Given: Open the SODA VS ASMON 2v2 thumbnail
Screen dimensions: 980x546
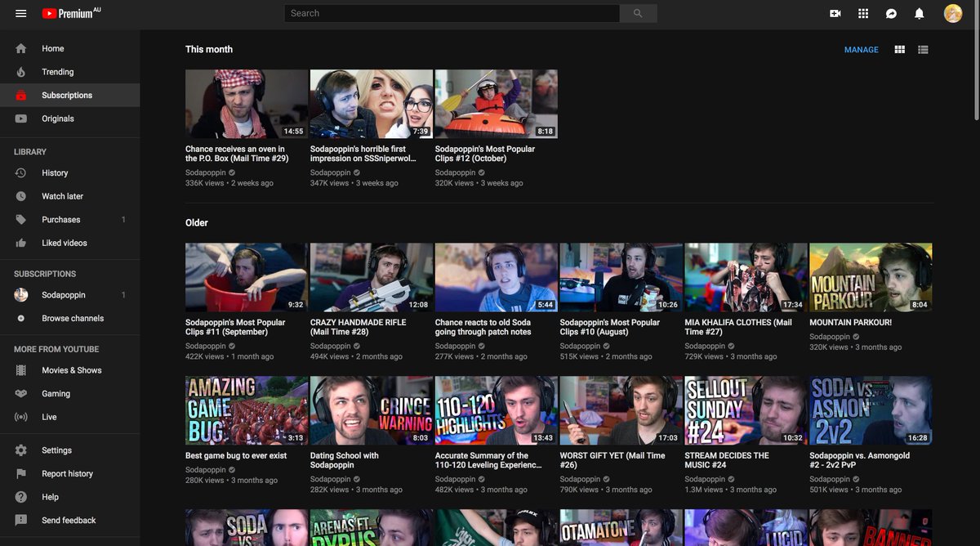Looking at the screenshot, I should pos(871,410).
